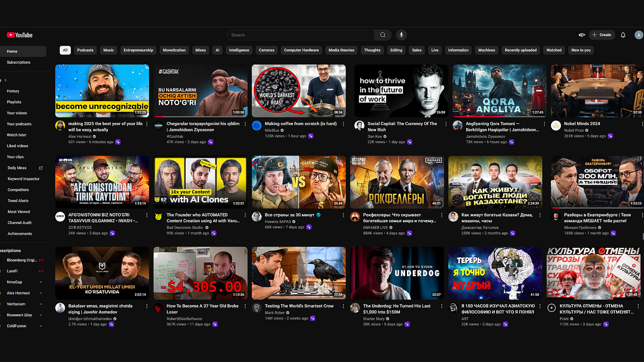Click the eye icon beside Create
The height and width of the screenshot is (362, 644).
coord(582,35)
